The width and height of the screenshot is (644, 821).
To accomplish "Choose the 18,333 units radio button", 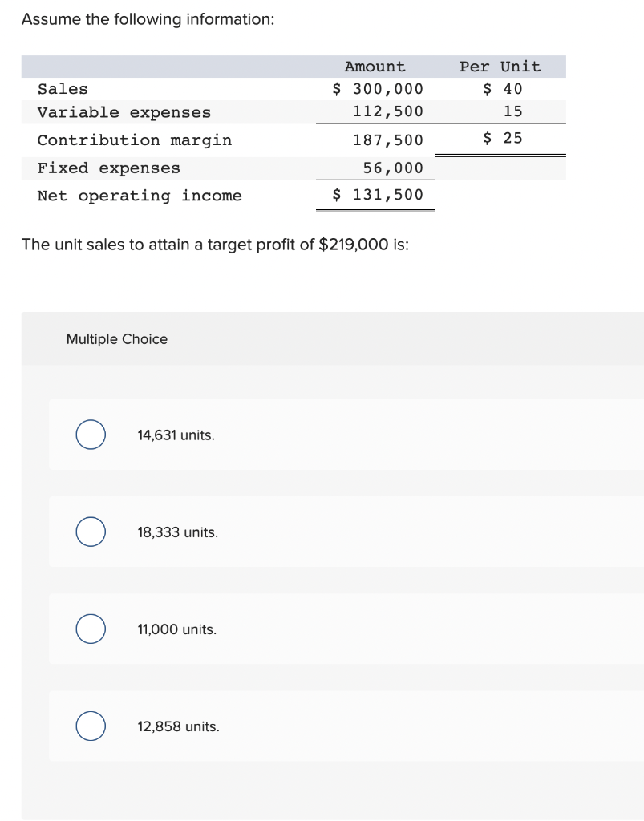I will coord(91,532).
